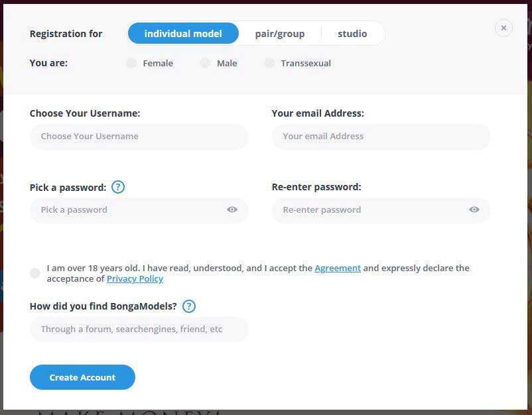The height and width of the screenshot is (415, 532).
Task: Click the forum, searchengines, friend input field
Action: click(x=139, y=329)
